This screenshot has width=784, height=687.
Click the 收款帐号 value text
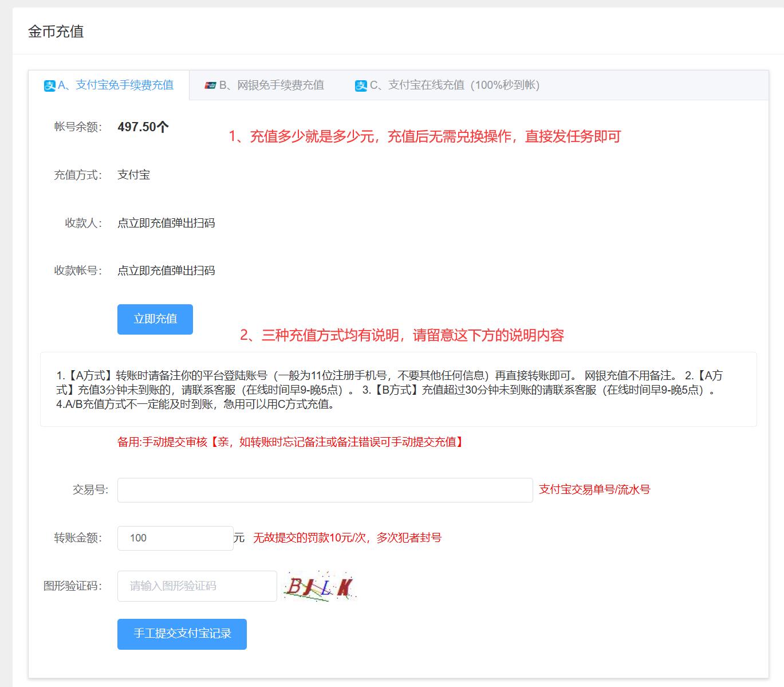[x=166, y=270]
